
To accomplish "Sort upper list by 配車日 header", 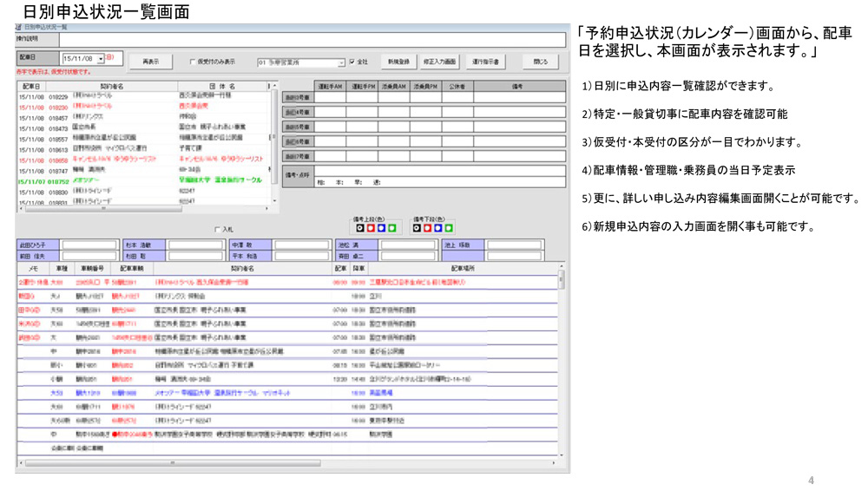I will tap(31, 86).
